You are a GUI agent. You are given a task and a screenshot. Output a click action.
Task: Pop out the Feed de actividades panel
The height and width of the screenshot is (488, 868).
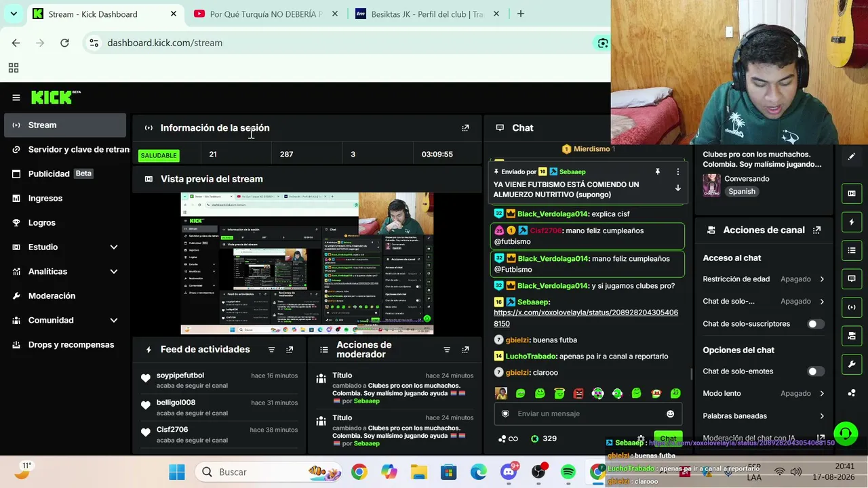[x=290, y=350]
